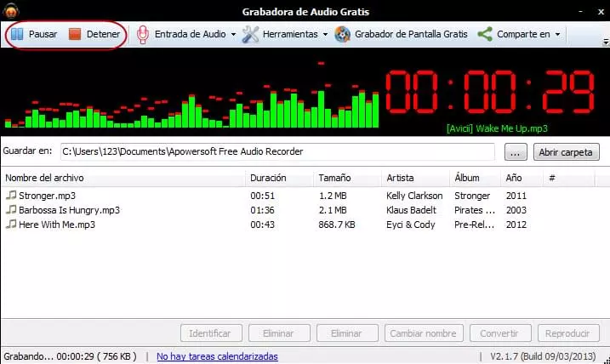Image resolution: width=610 pixels, height=364 pixels.
Task: Stop recording using the Detener button
Action: pos(94,35)
